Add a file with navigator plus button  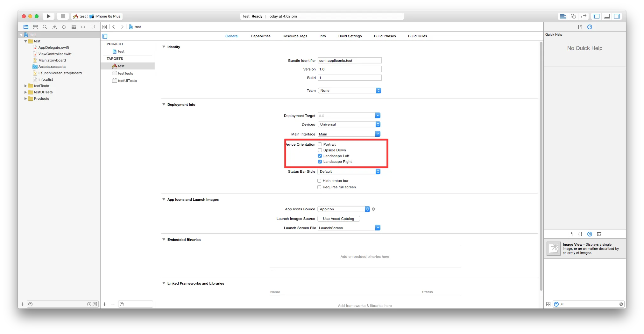[22, 304]
